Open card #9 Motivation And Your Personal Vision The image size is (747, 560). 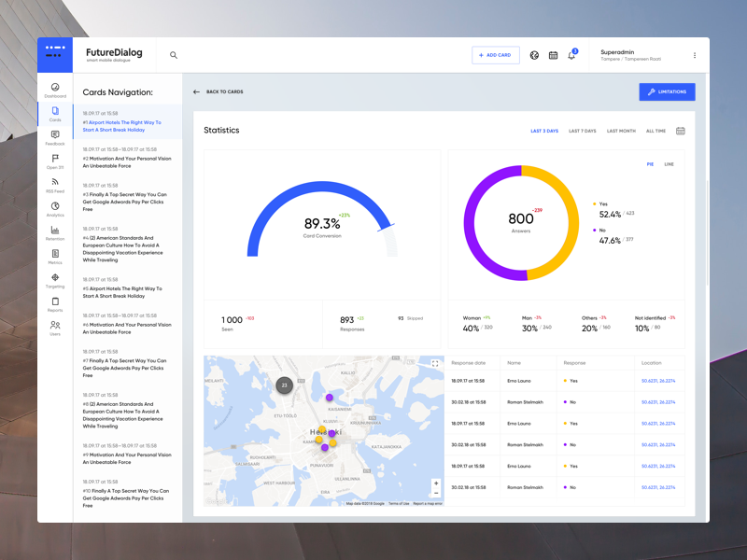(x=127, y=454)
